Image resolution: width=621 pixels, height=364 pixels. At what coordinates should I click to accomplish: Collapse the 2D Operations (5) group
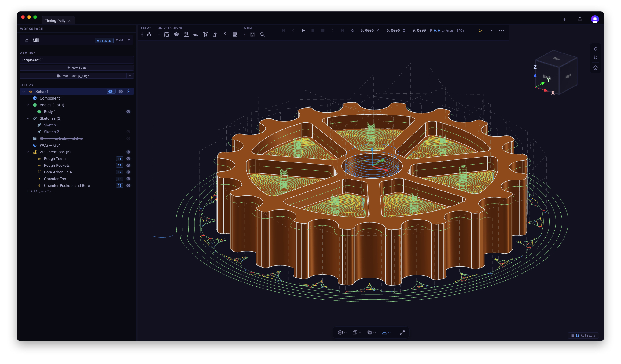click(28, 152)
